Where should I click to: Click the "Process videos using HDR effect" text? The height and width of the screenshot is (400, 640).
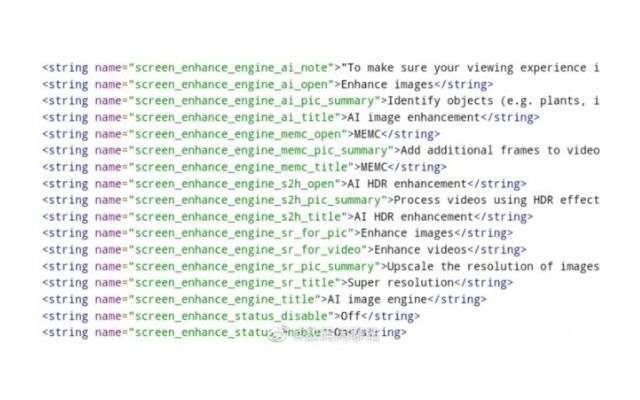click(x=496, y=200)
